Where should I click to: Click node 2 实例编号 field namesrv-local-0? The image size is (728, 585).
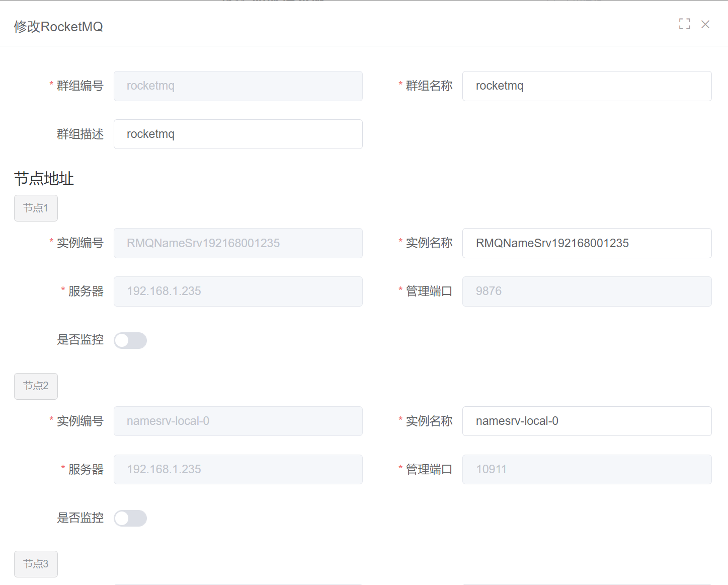(x=238, y=421)
